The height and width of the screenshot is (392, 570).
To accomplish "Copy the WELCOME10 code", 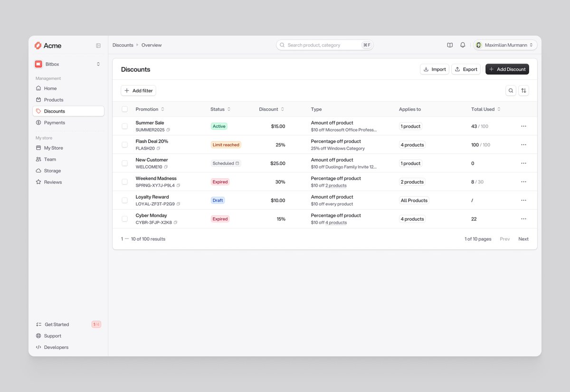I will pyautogui.click(x=166, y=167).
